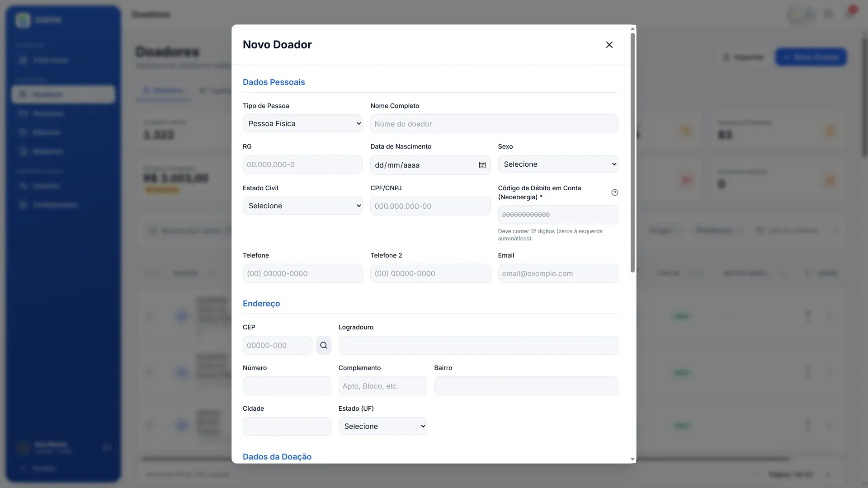Viewport: 868px width, 488px height.
Task: Focus the Nome Completo field
Action: pyautogui.click(x=494, y=124)
